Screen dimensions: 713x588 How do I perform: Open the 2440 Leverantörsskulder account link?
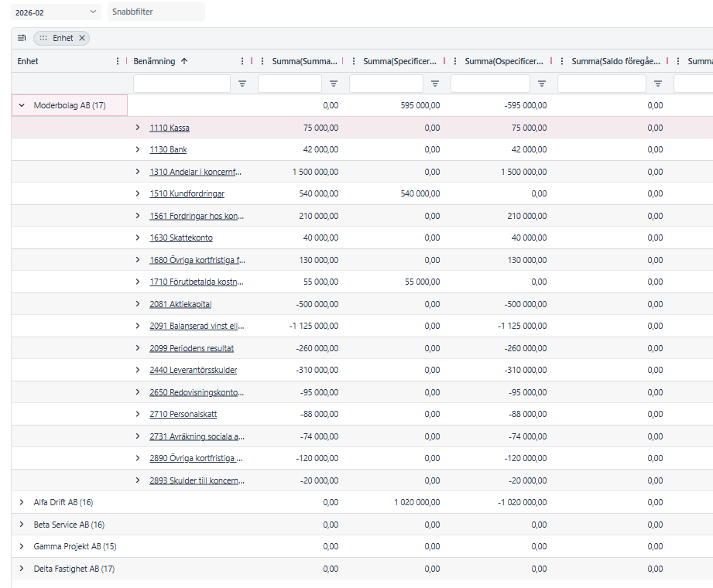(193, 371)
